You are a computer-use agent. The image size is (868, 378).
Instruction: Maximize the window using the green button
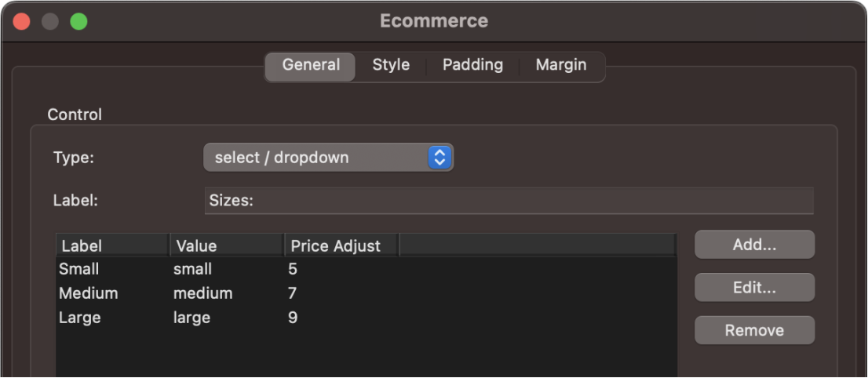pyautogui.click(x=78, y=21)
